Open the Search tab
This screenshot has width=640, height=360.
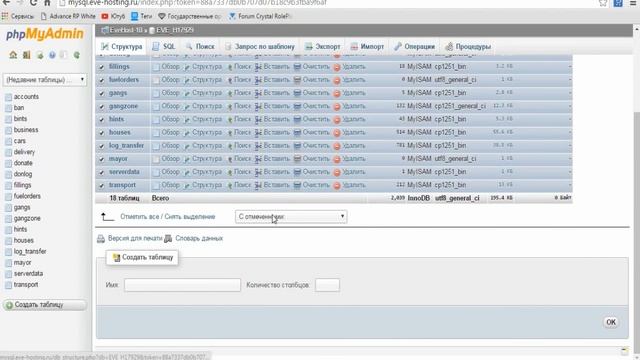[x=200, y=47]
